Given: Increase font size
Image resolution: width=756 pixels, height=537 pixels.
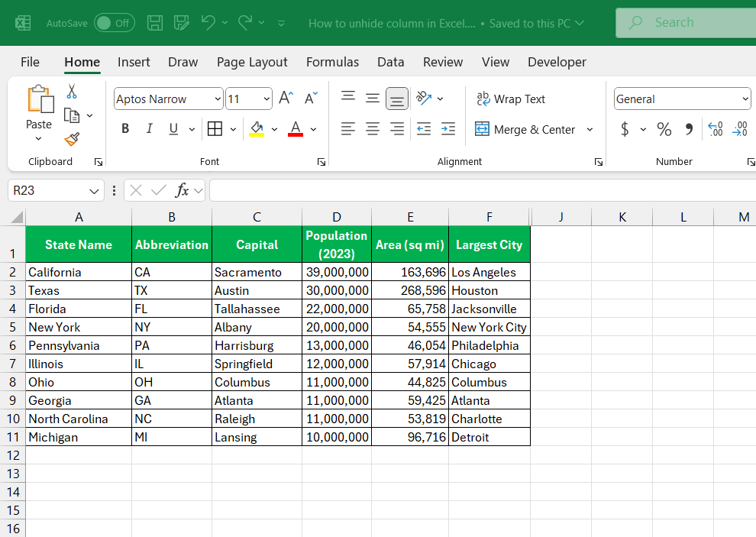Looking at the screenshot, I should 286,98.
